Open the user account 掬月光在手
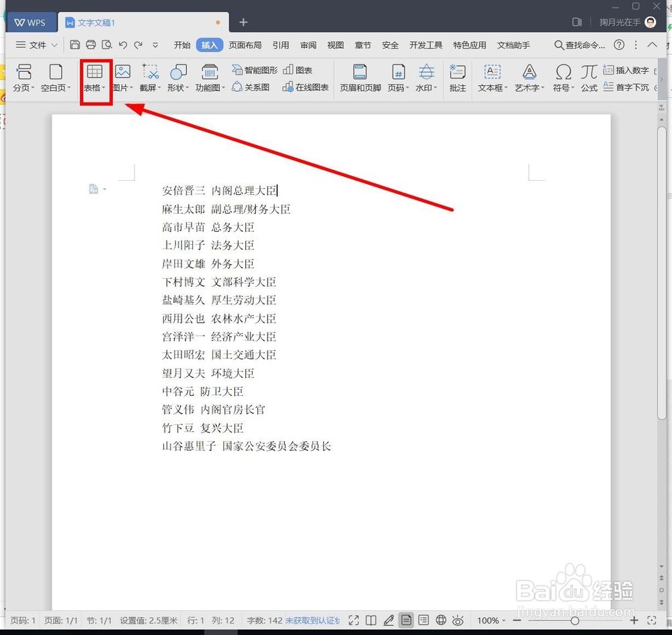Image resolution: width=672 pixels, height=635 pixels. click(x=628, y=22)
